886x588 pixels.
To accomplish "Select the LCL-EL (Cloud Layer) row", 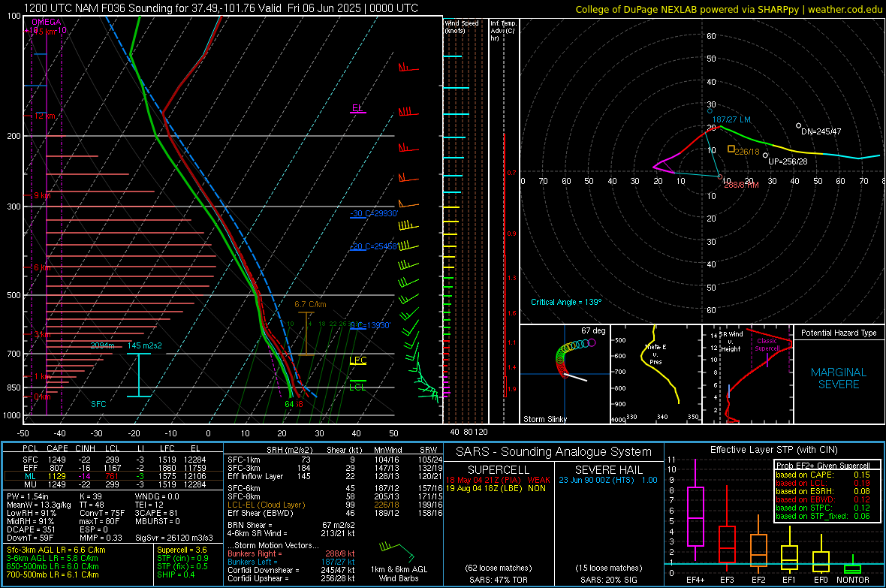I will [x=335, y=505].
